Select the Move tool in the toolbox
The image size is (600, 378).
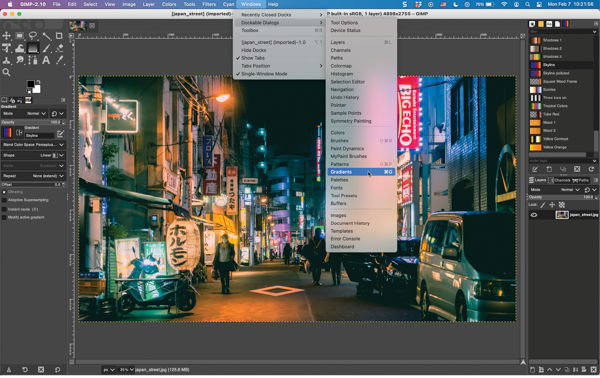coord(7,36)
